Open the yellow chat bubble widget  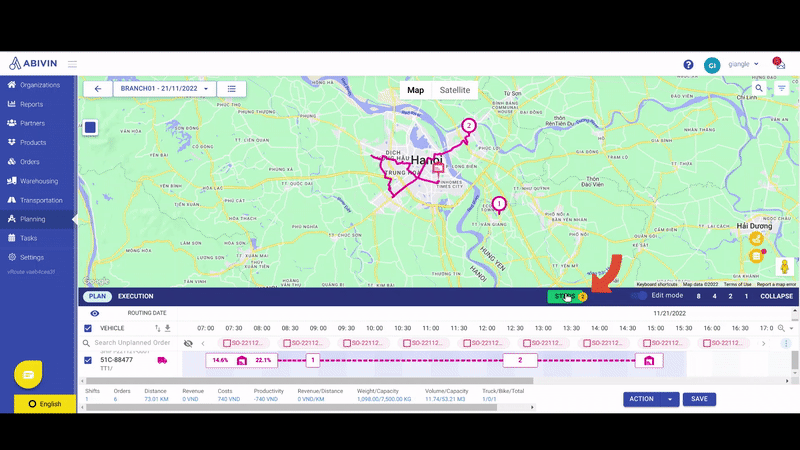(x=28, y=374)
